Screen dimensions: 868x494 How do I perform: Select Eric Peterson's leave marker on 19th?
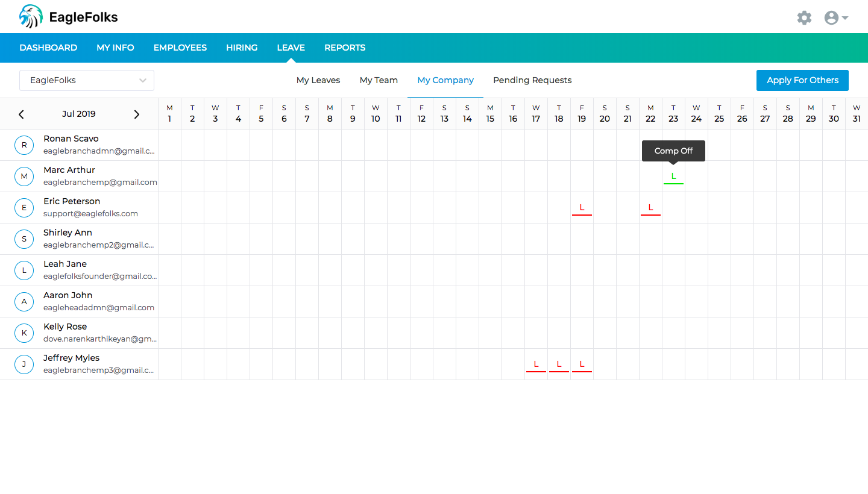coord(582,208)
